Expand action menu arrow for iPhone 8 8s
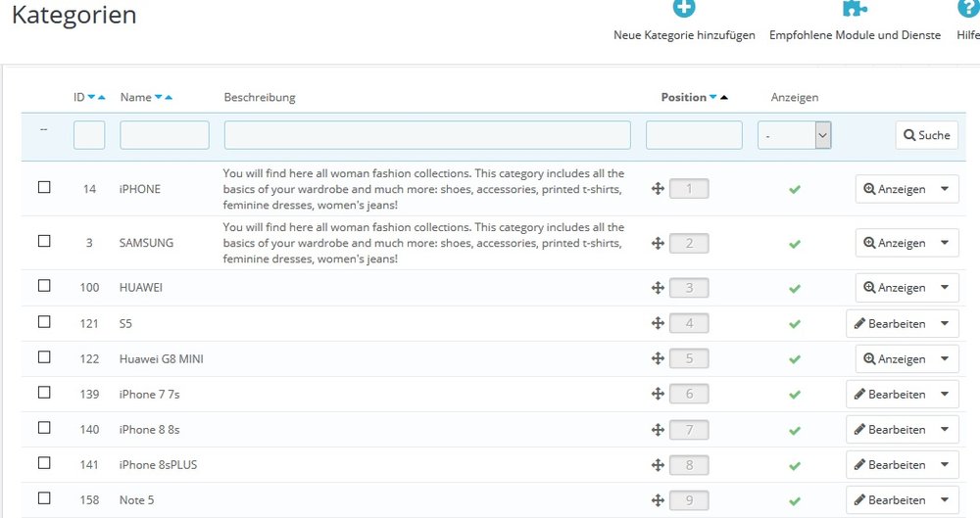Screen dimensions: 980x518 945,429
